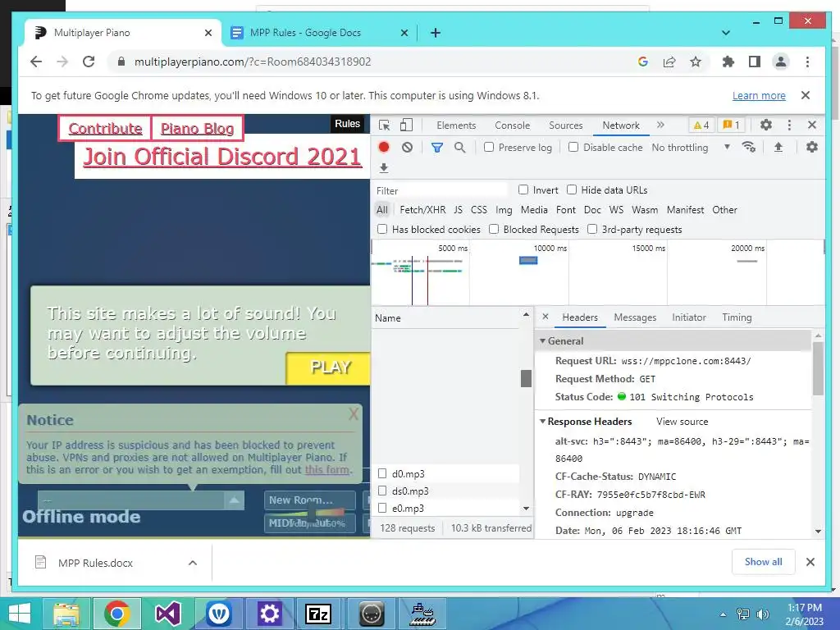Import HAR file with upload arrow
Viewport: 840px width, 630px height.
click(x=778, y=148)
